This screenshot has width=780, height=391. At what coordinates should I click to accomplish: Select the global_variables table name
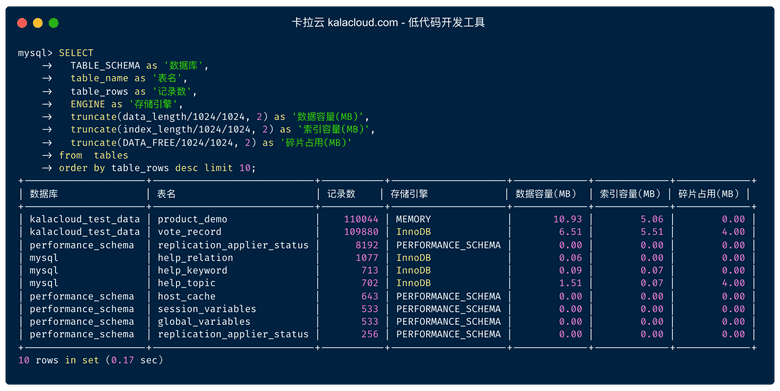(x=204, y=322)
